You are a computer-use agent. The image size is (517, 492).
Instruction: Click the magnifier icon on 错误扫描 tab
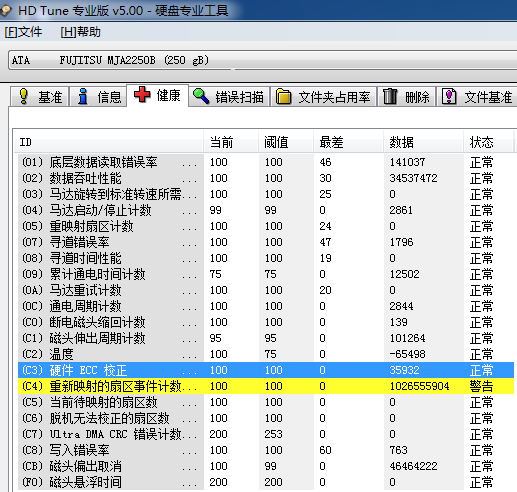(201, 96)
